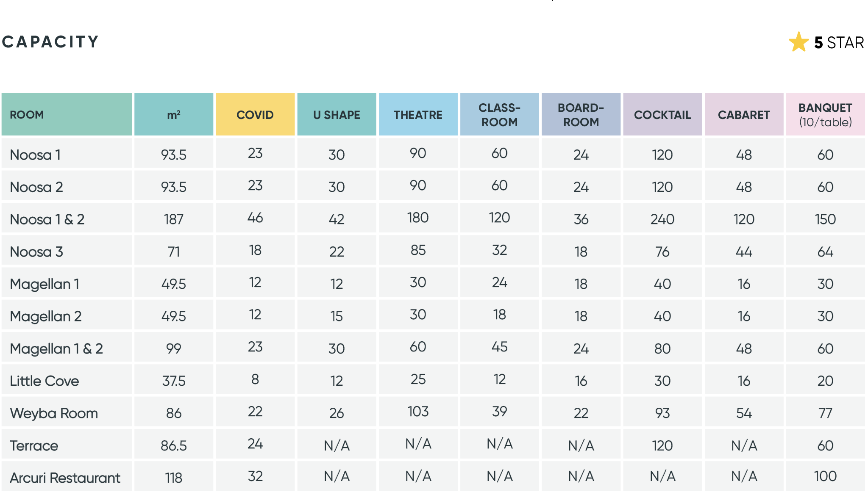
Task: Click the BOARD-ROOM column header
Action: click(x=581, y=114)
